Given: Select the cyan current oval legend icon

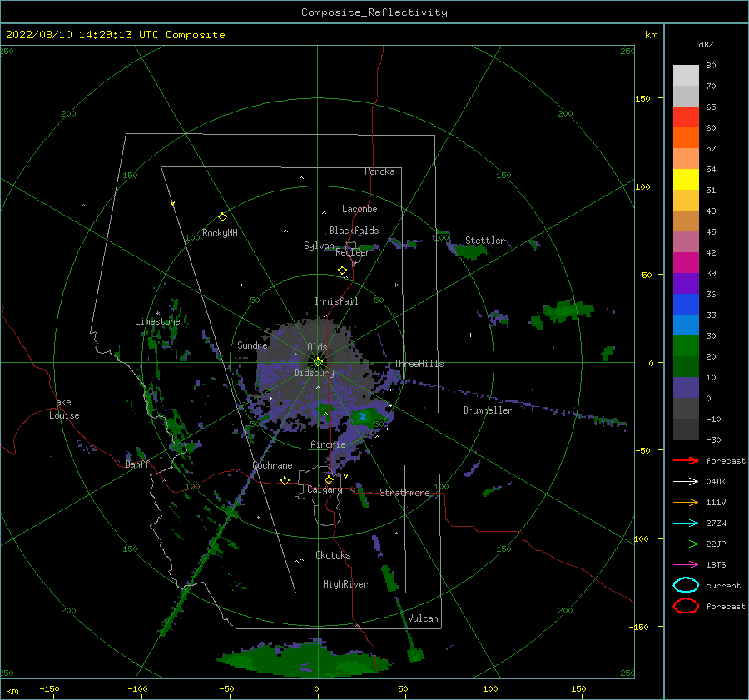Looking at the screenshot, I should tap(686, 585).
